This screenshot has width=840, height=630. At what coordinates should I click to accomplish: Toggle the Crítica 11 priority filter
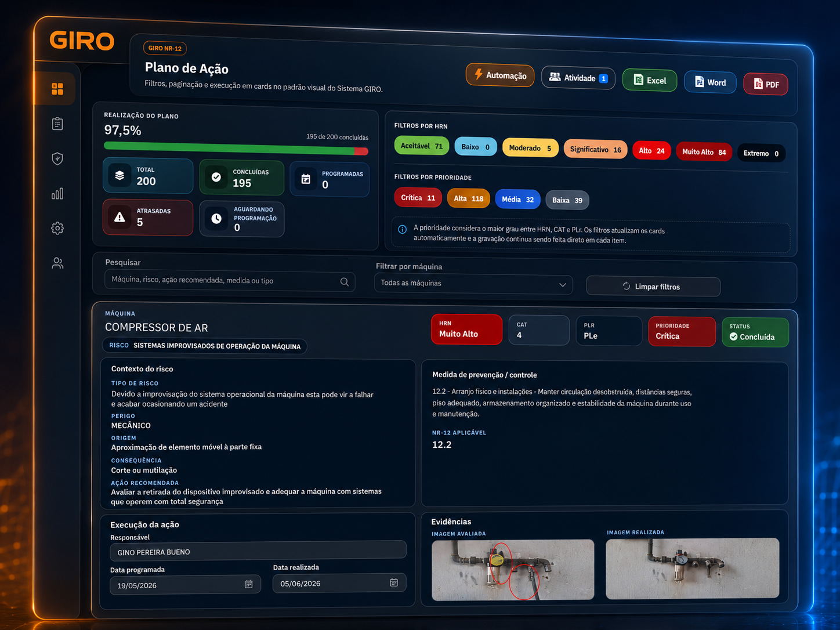[x=418, y=197]
